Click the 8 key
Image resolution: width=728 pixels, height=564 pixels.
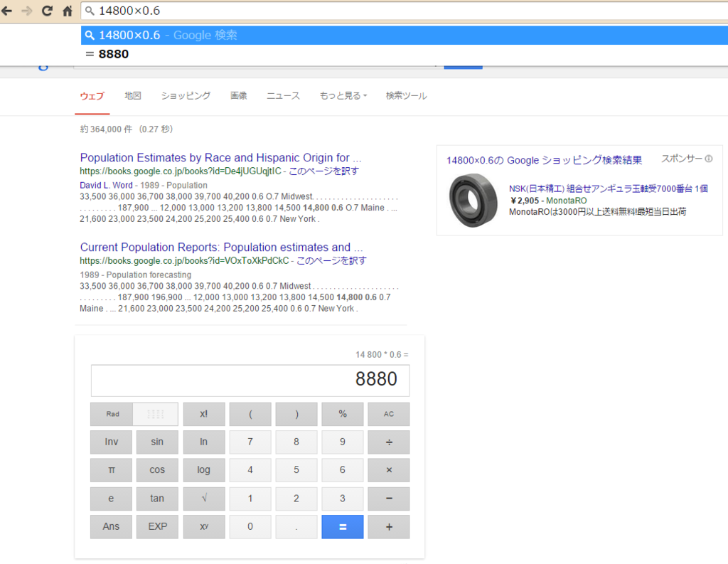[x=296, y=442]
